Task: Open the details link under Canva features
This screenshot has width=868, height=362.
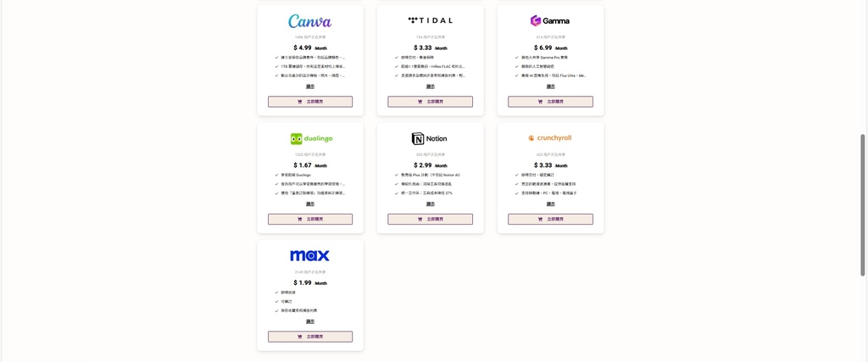Action: [x=310, y=86]
